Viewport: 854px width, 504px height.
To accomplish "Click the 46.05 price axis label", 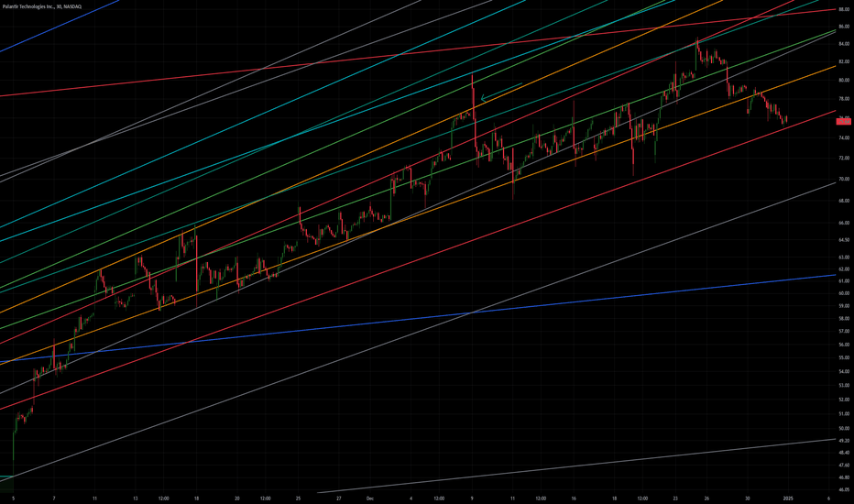I will tap(844, 490).
